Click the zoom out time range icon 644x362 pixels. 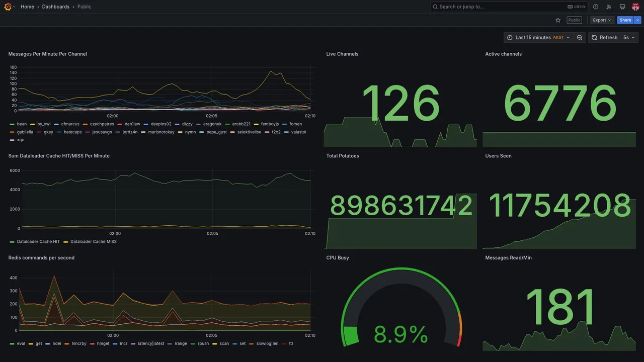pyautogui.click(x=580, y=38)
